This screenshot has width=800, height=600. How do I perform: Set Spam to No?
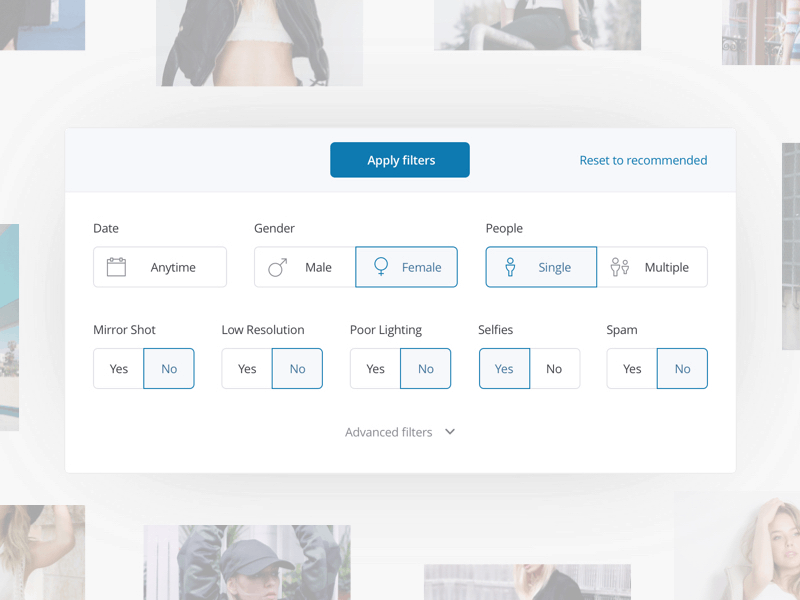[682, 369]
